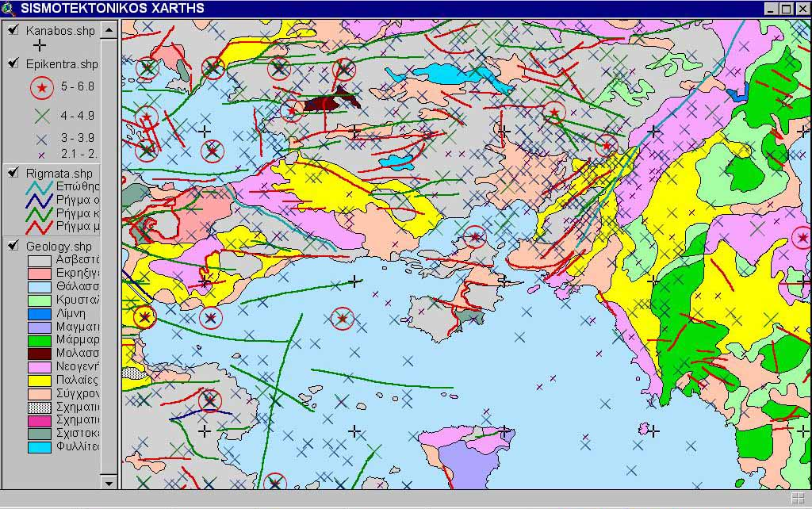Image resolution: width=812 pixels, height=509 pixels.
Task: Click the yellow Παλαίες swatch
Action: [x=40, y=381]
